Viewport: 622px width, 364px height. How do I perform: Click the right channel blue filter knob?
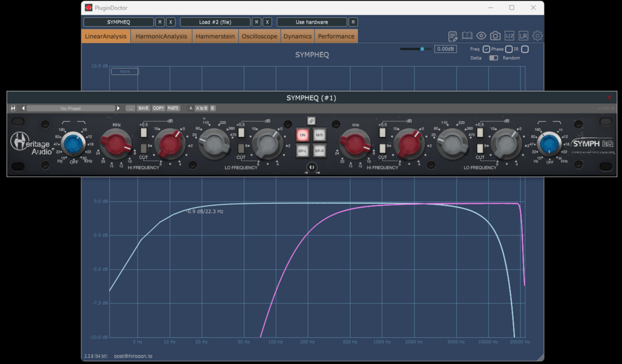(x=549, y=144)
